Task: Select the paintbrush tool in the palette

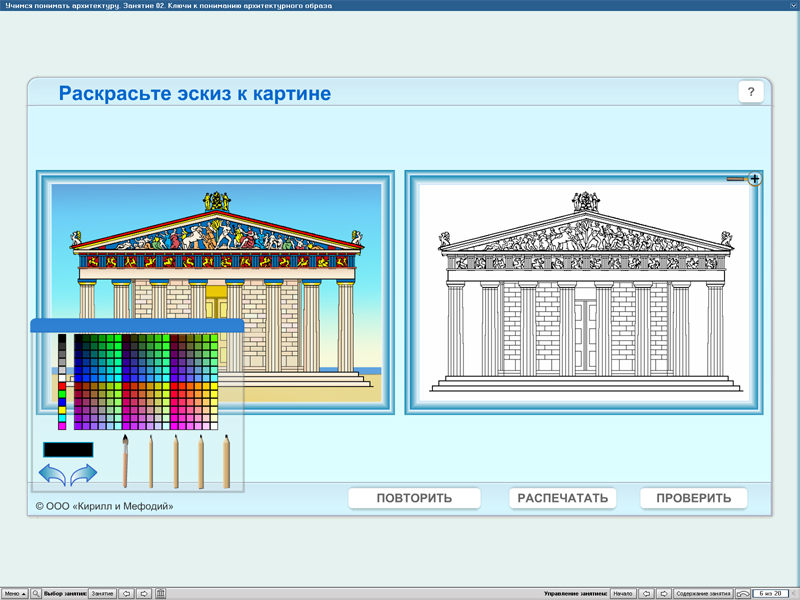Action: pos(126,460)
